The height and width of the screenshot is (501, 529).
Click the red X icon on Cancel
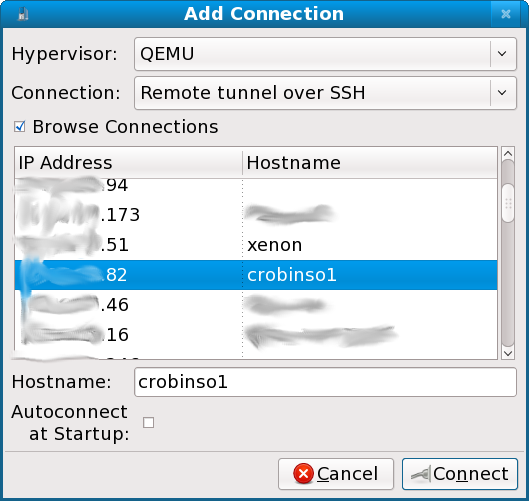(303, 473)
